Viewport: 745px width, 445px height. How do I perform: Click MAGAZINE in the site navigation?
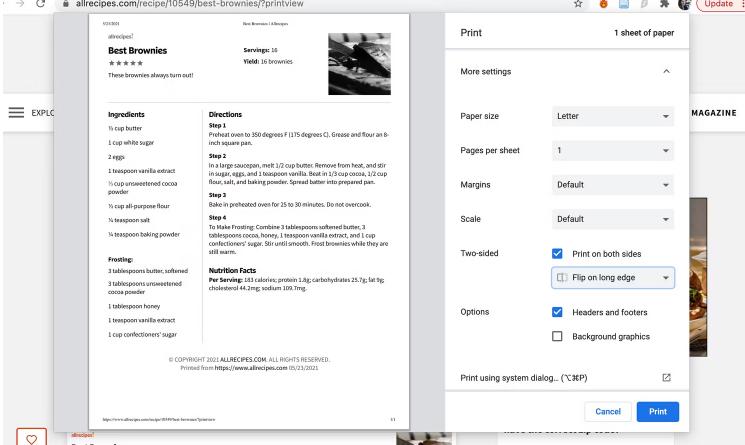[x=714, y=113]
